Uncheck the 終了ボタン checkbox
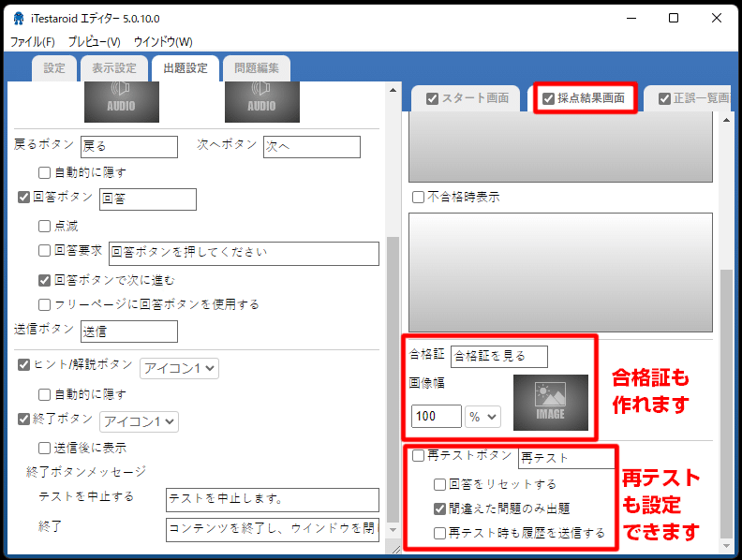Image resolution: width=742 pixels, height=560 pixels. point(23,419)
